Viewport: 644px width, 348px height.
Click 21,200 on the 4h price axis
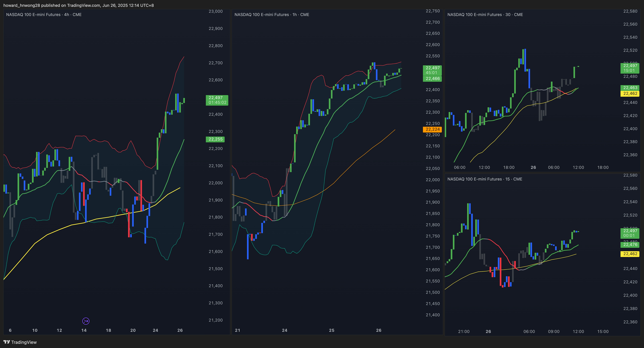(x=216, y=320)
